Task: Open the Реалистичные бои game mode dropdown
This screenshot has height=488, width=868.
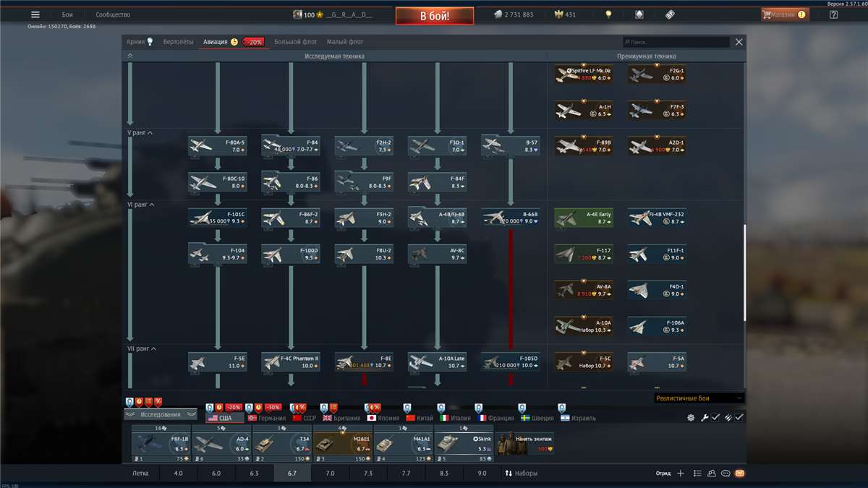Action: click(x=699, y=398)
